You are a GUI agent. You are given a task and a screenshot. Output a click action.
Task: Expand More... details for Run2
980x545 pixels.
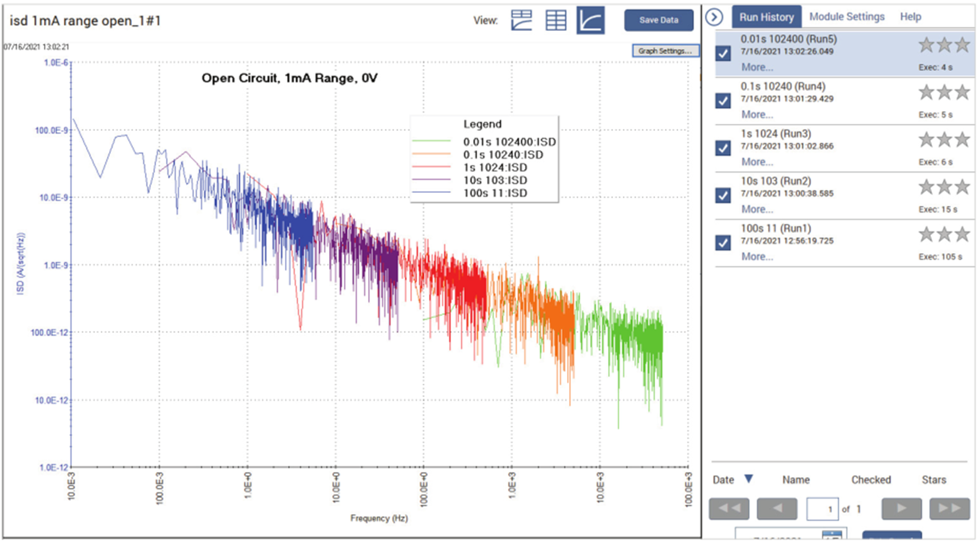pos(757,209)
